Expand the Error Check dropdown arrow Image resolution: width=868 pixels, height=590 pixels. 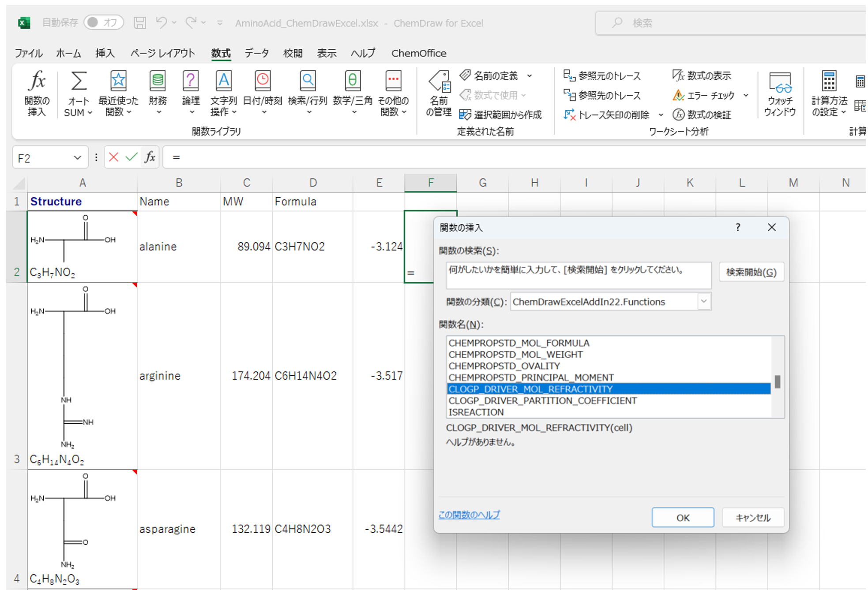coord(746,95)
